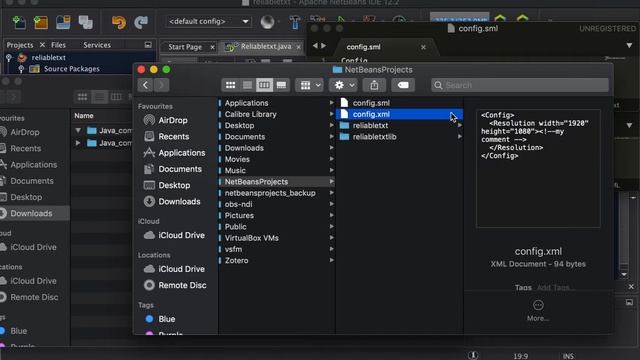Collapse first Java_com folder in back Finder
Image resolution: width=640 pixels, height=360 pixels.
point(78,131)
